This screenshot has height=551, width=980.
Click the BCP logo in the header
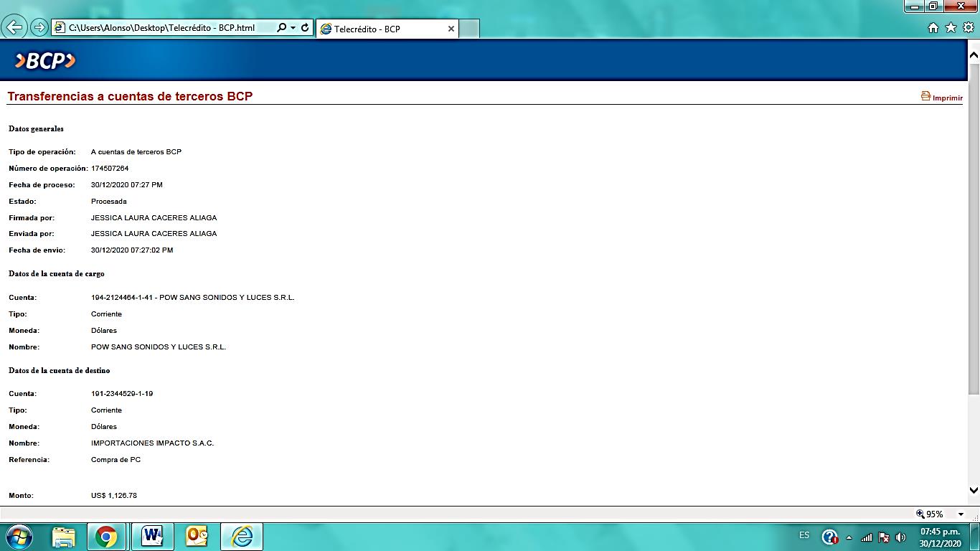44,61
